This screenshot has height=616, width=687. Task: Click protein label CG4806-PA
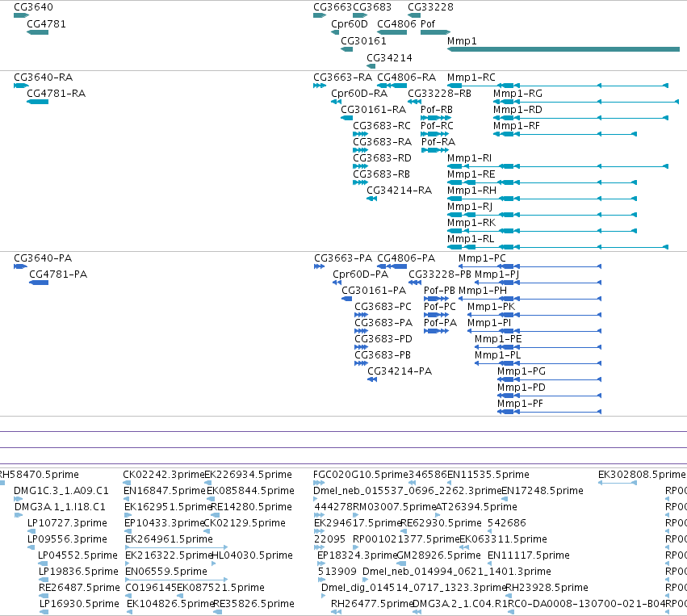pyautogui.click(x=406, y=258)
